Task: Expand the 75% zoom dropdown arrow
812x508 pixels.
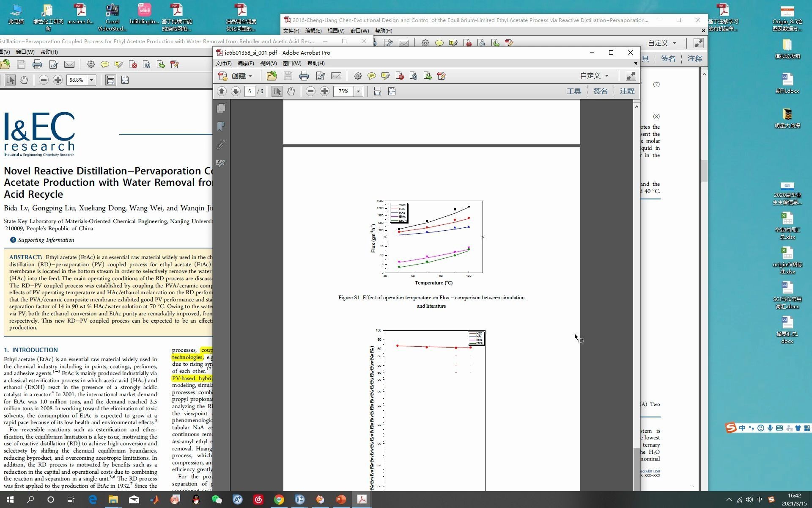Action: 358,91
